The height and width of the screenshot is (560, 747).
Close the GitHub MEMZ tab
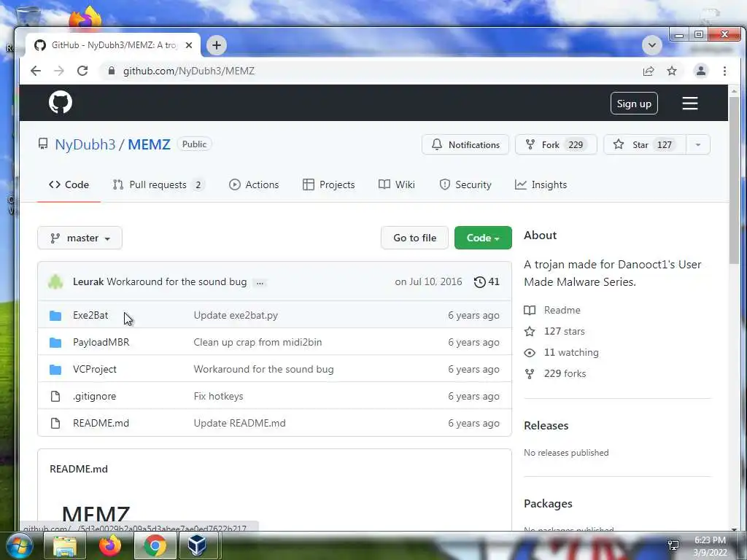coord(189,45)
